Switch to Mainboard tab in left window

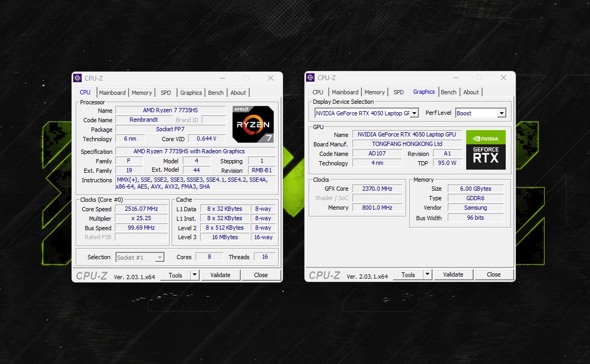(x=112, y=93)
